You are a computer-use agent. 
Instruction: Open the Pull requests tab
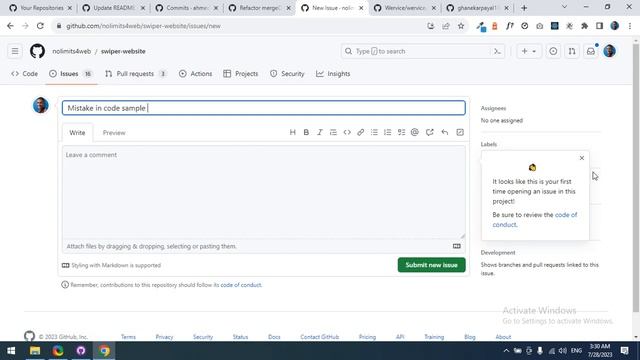(136, 74)
